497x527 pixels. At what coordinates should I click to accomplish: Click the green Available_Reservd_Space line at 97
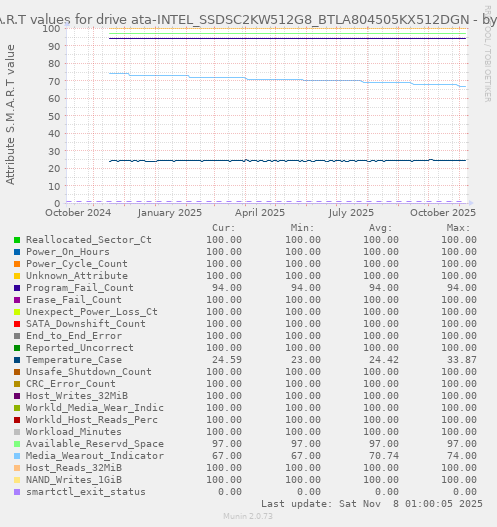tap(287, 33)
